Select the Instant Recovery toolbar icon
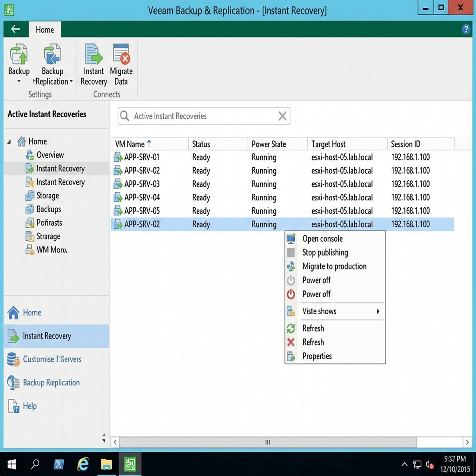The image size is (476, 476). [x=93, y=63]
